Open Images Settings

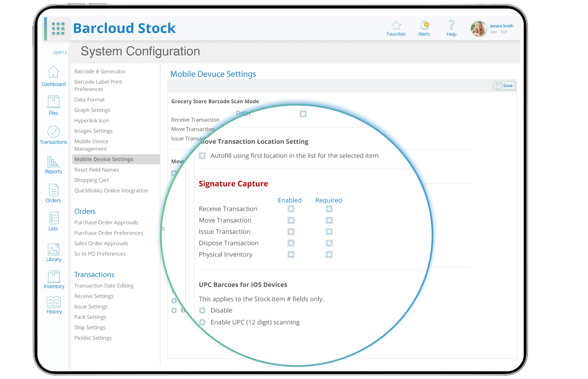(x=93, y=131)
